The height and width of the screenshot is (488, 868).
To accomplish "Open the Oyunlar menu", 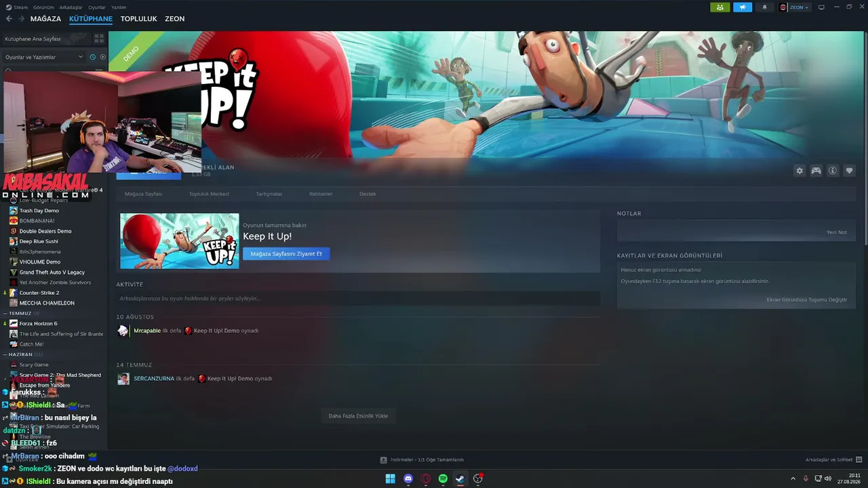I will tap(97, 7).
